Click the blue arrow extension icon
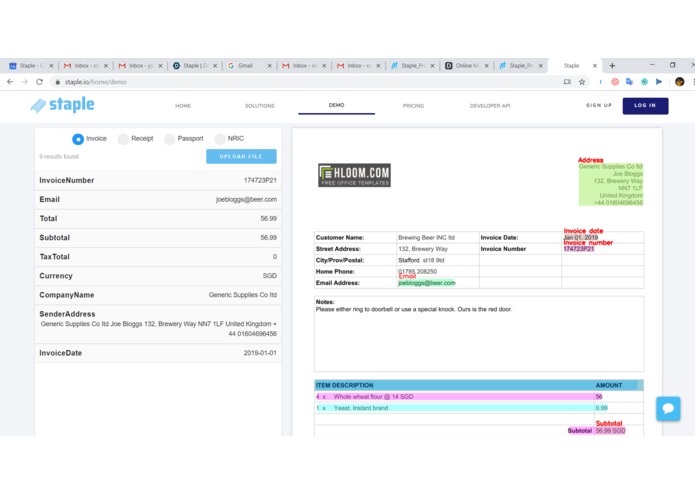This screenshot has height=494, width=695. (x=659, y=82)
